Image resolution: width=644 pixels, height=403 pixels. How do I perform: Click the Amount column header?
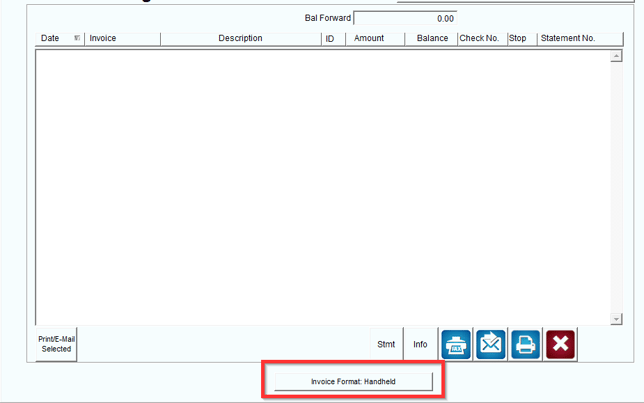(x=375, y=39)
